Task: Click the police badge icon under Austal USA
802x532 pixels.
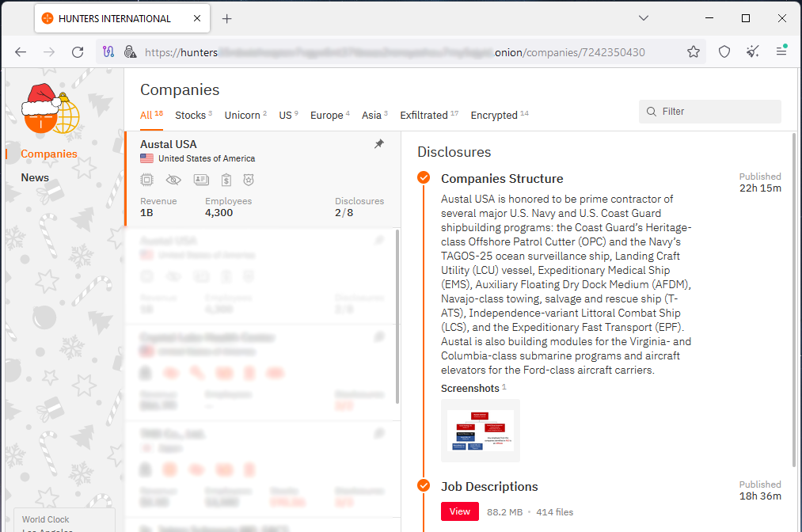Action: [248, 180]
